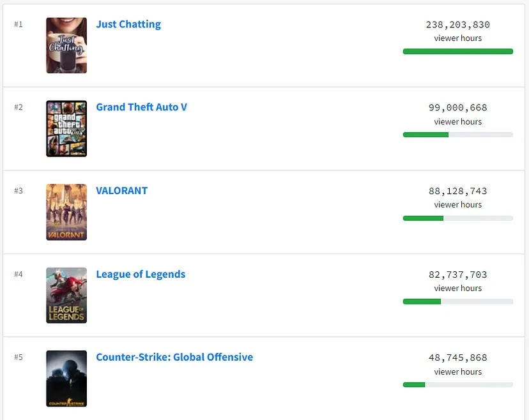
Task: Click the League of Legends cover art
Action: pyautogui.click(x=66, y=295)
